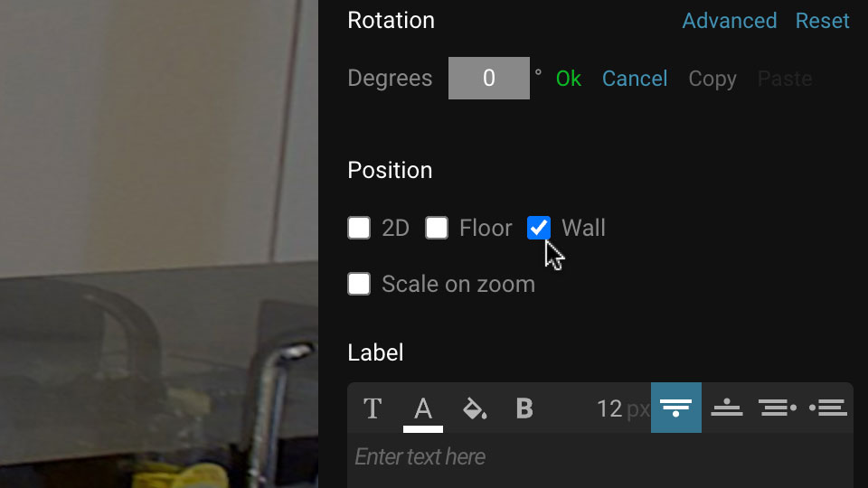The width and height of the screenshot is (868, 488).
Task: Uncheck the Wall position checkbox
Action: click(x=539, y=228)
